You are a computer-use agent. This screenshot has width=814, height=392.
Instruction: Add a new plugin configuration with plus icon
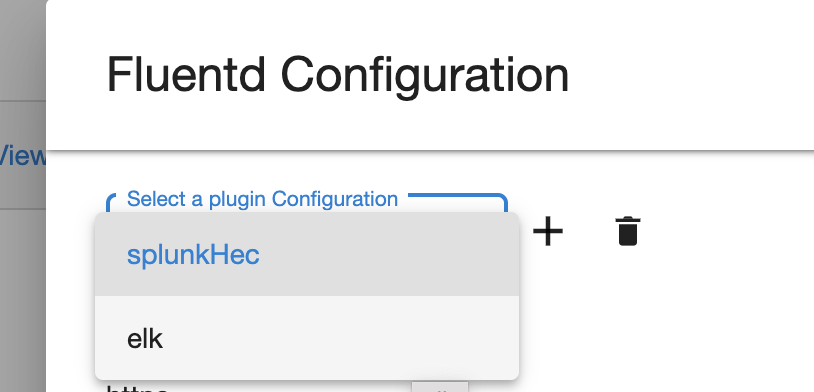pyautogui.click(x=548, y=232)
